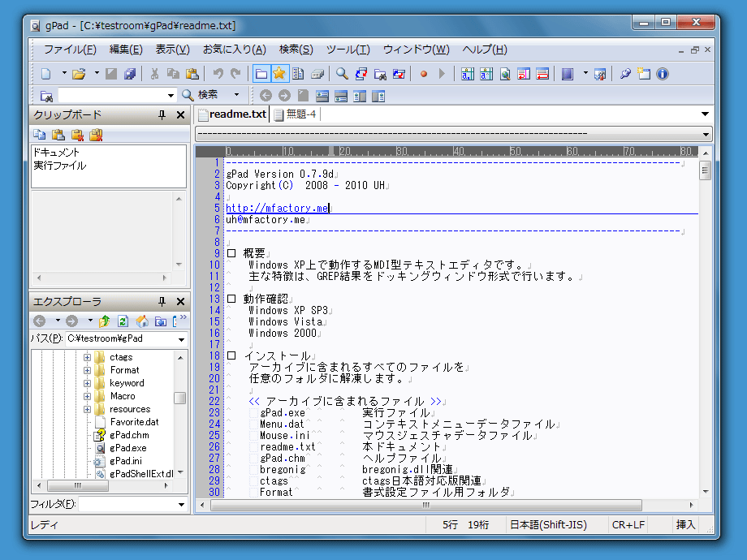This screenshot has height=560, width=747.
Task: Click the blue info circle icon
Action: coord(663,74)
